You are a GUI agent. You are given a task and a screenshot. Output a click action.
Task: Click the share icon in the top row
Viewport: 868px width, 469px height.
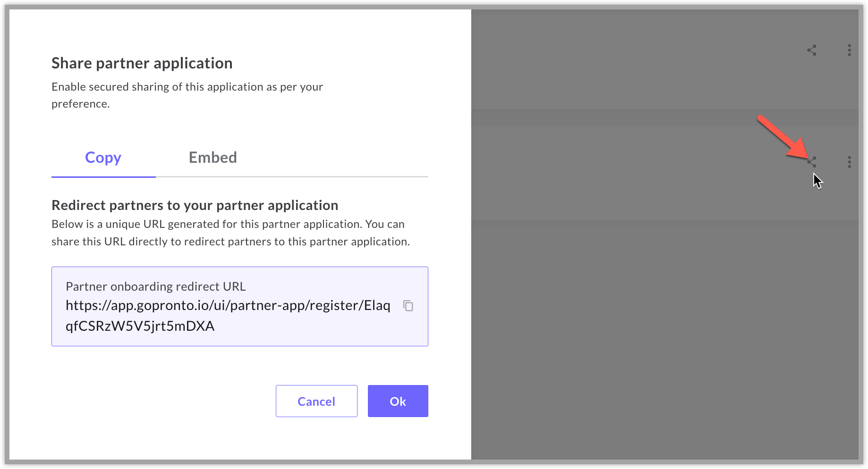coord(811,50)
